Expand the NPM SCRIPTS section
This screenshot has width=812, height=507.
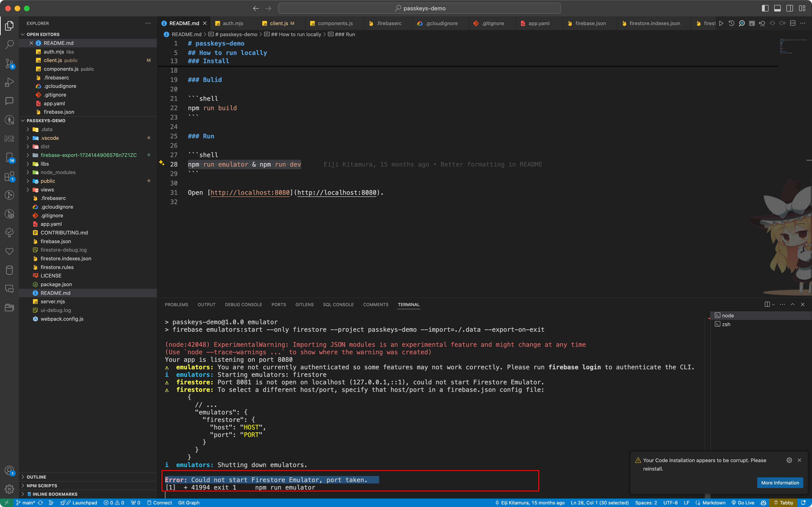point(42,486)
